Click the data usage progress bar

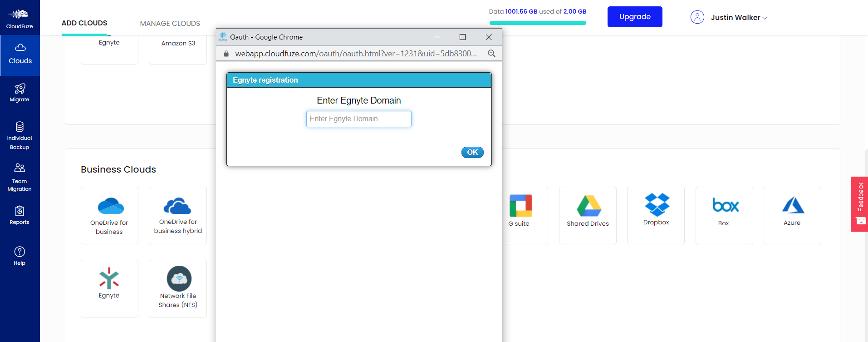538,23
